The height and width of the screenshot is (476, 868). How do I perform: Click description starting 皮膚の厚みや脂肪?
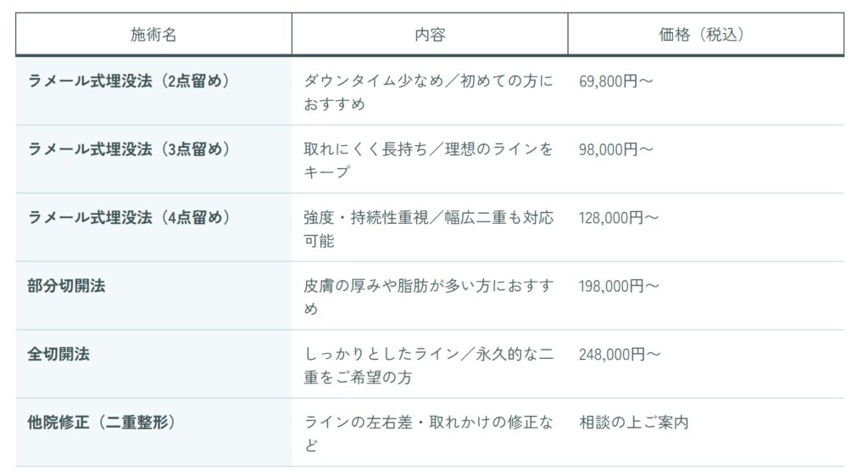[x=428, y=297]
